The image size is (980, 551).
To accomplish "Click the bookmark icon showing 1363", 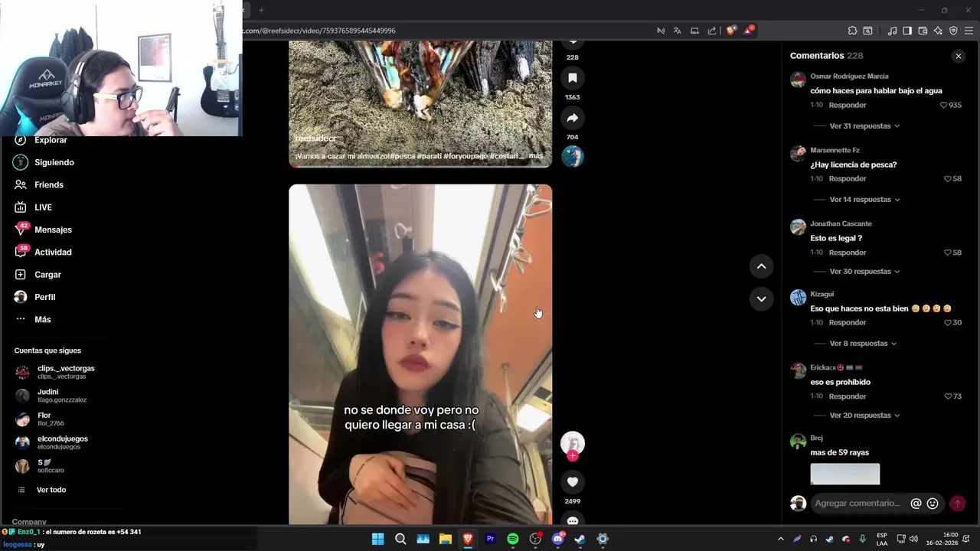I will (572, 77).
